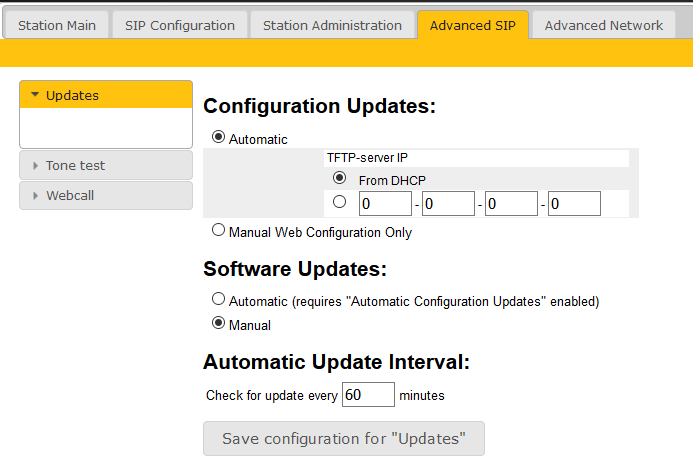This screenshot has height=464, width=693.
Task: Expand the Tone test section
Action: point(106,165)
